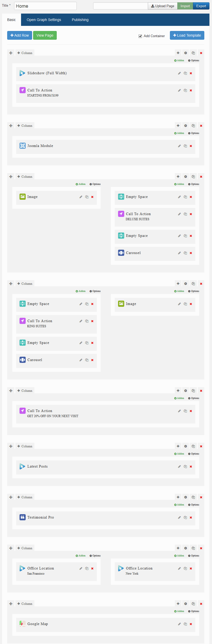Duplicate the Google Map addon
This screenshot has width=212, height=644.
pos(185,624)
